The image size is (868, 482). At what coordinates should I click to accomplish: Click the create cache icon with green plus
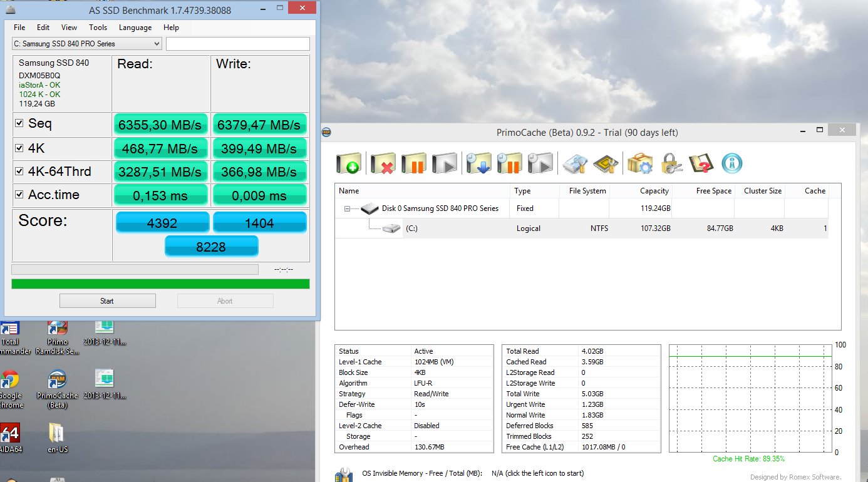(348, 163)
